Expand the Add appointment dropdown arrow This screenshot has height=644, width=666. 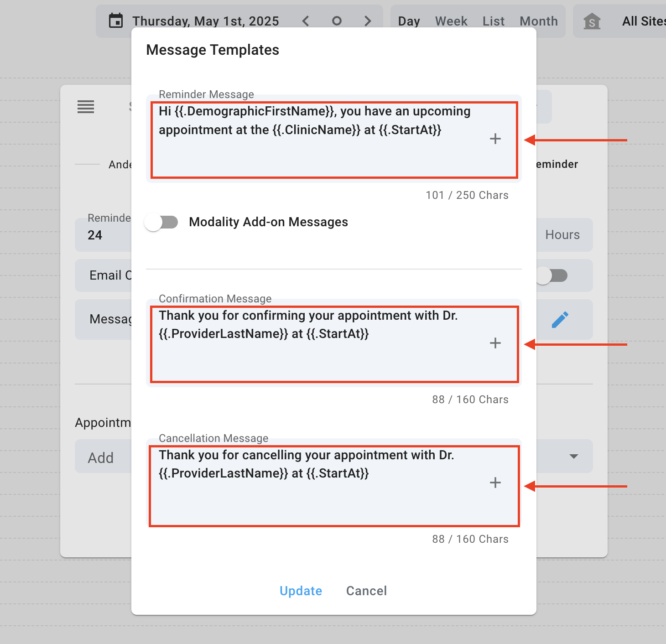tap(574, 457)
